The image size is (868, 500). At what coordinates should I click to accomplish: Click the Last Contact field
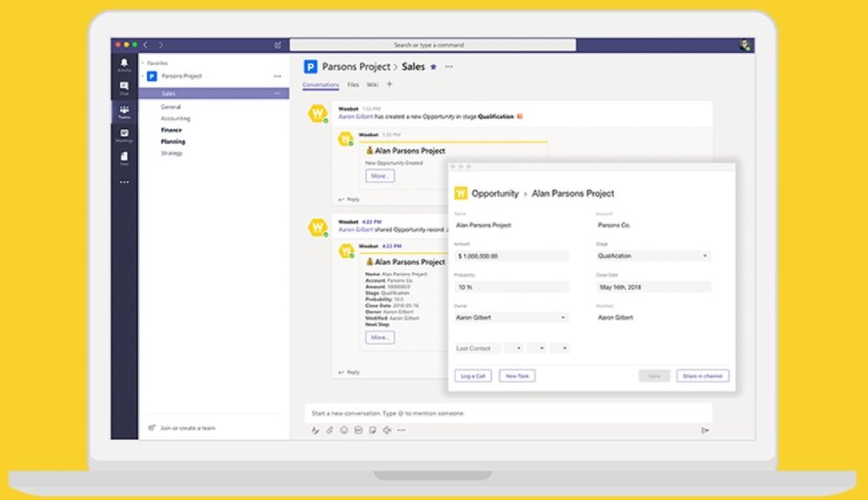click(x=477, y=348)
